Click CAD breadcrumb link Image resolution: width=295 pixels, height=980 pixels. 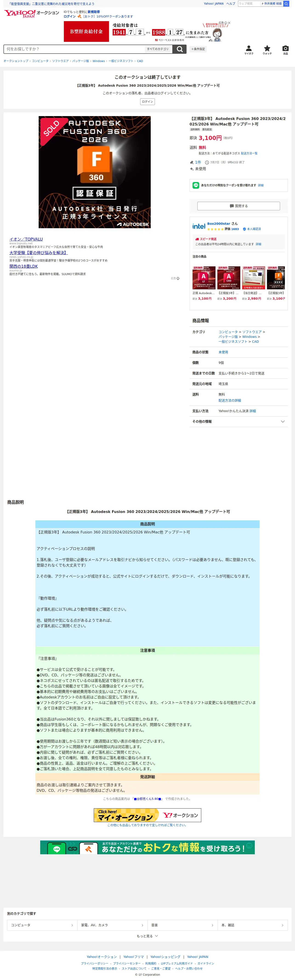coord(140,61)
